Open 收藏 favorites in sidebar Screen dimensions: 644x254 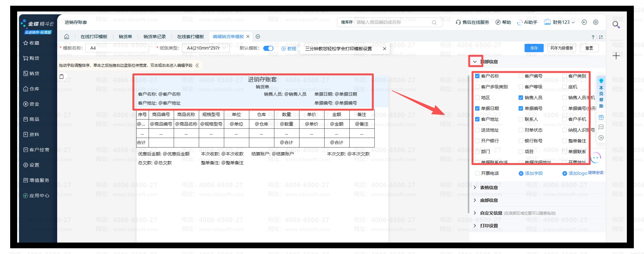31,43
